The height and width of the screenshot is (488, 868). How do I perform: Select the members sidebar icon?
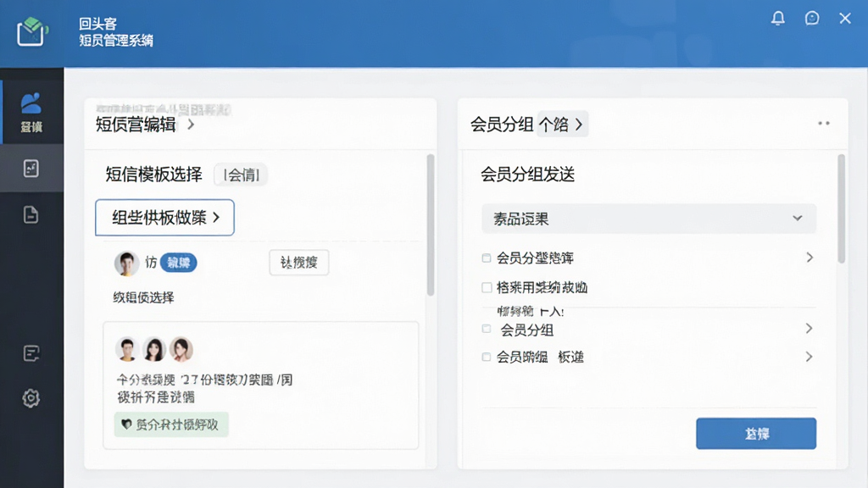click(x=31, y=113)
